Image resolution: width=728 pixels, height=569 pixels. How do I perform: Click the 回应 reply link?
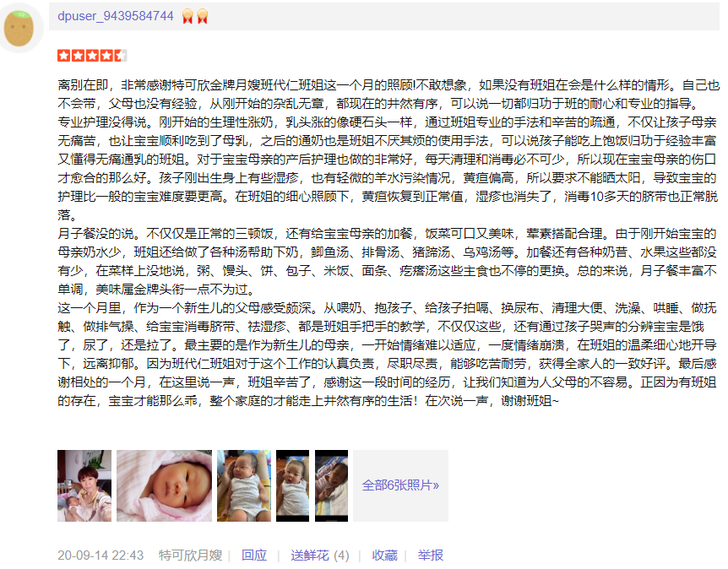point(254,555)
